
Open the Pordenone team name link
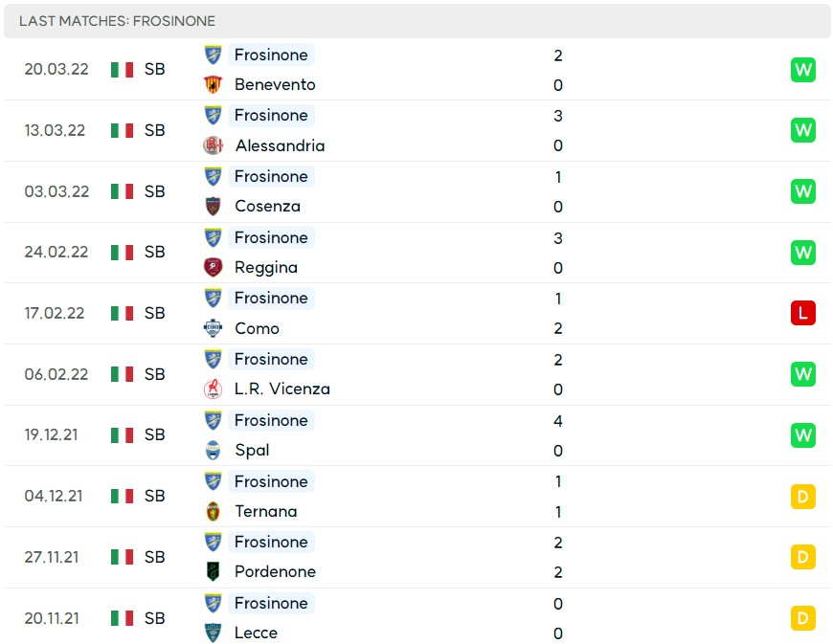tap(275, 572)
